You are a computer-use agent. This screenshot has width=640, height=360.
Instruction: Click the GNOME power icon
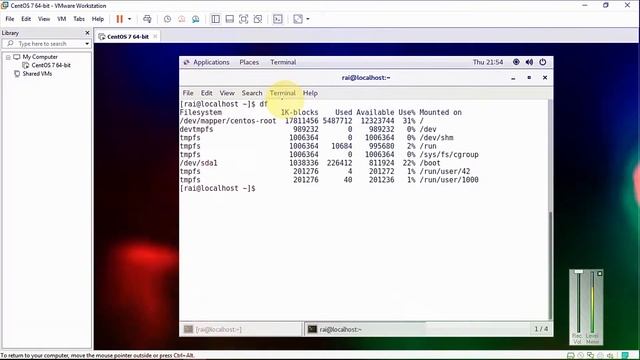pyautogui.click(x=542, y=62)
